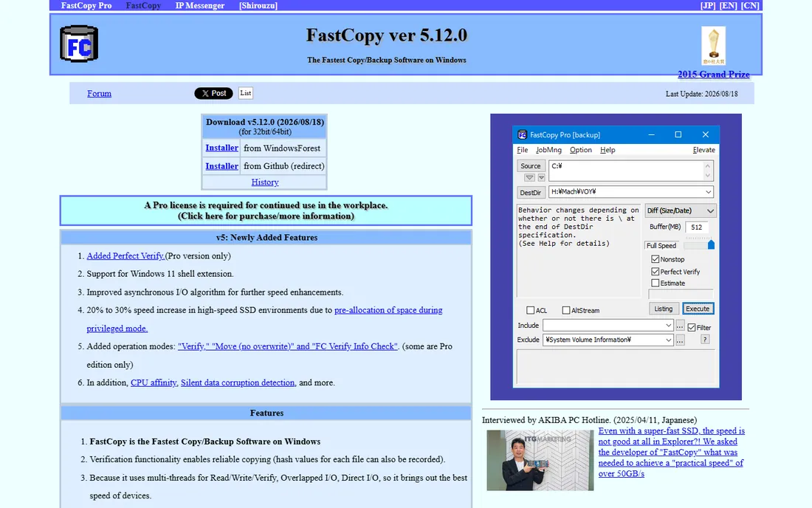Go to FastCopy Pro in top navigation
The width and height of the screenshot is (812, 508).
[x=86, y=6]
